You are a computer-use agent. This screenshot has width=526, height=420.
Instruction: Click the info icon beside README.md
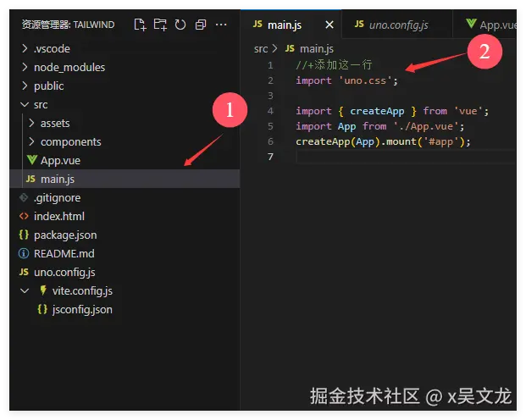click(24, 253)
